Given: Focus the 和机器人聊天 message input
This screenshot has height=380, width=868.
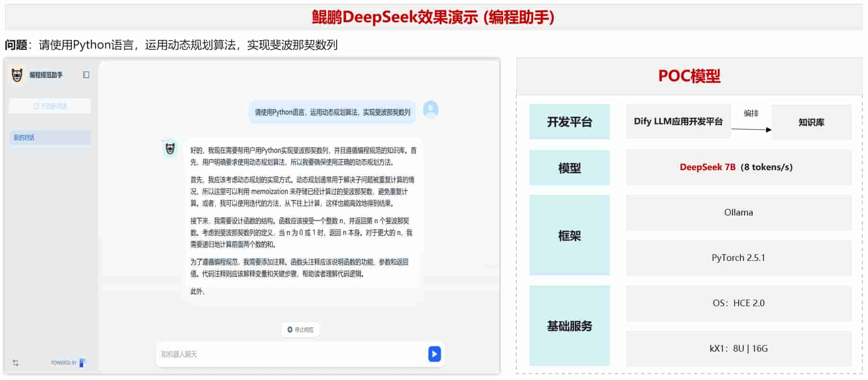Looking at the screenshot, I should 291,354.
